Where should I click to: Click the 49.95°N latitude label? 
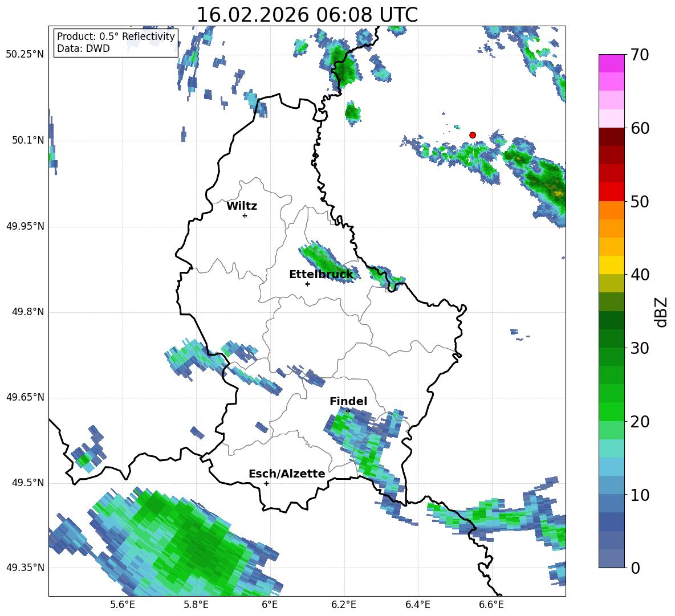coord(25,226)
